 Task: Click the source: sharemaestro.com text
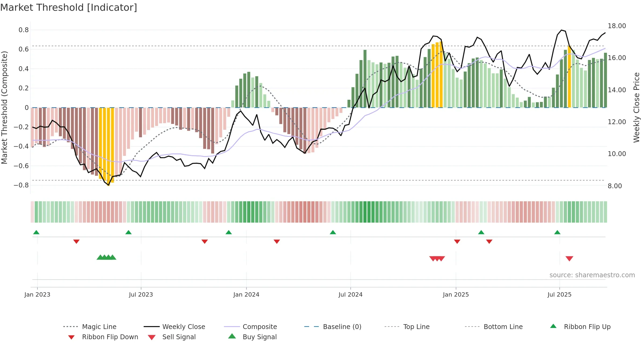pyautogui.click(x=592, y=275)
